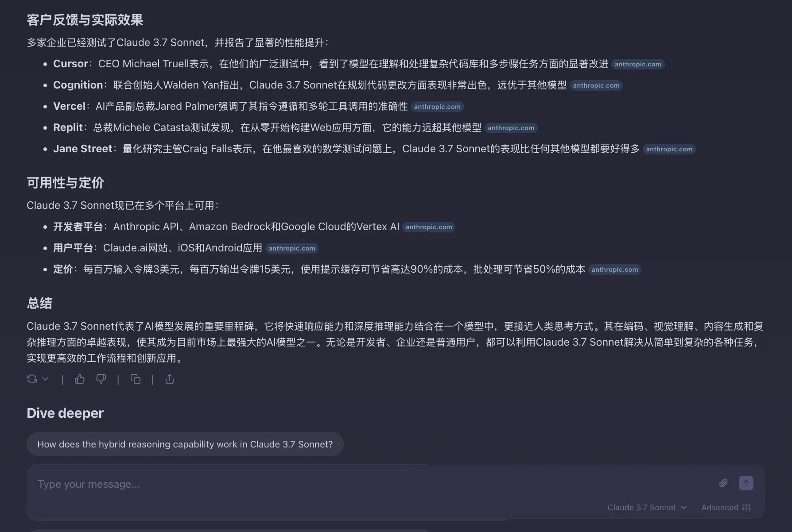
Task: Open the anthropic.com citation after the Vercel bullet
Action: pos(437,107)
